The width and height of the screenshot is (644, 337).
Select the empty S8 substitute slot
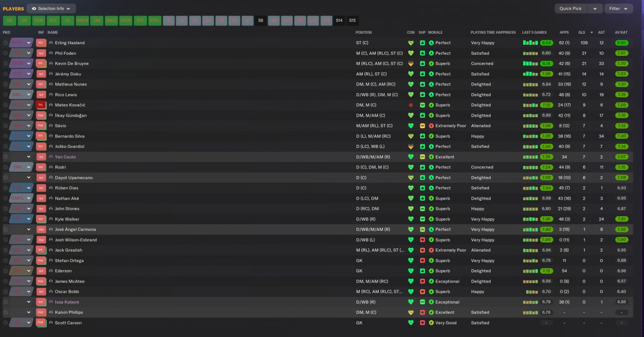(x=261, y=21)
